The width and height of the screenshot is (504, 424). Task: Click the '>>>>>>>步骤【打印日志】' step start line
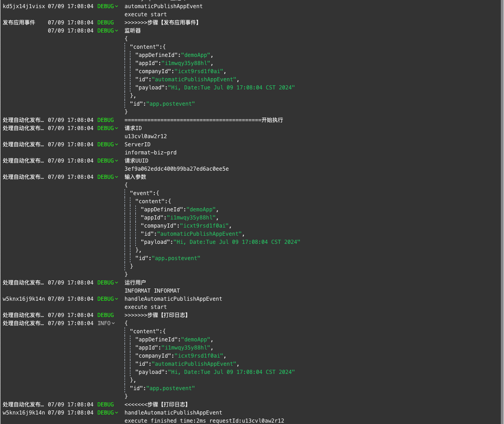tap(156, 315)
